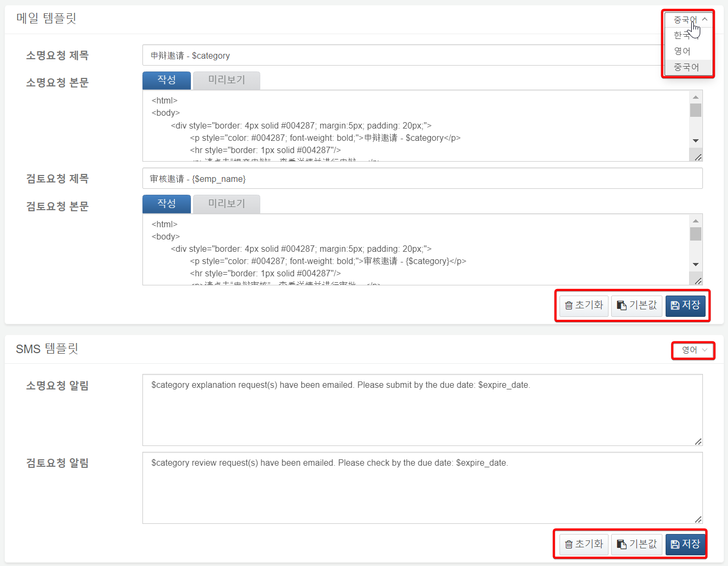
Task: Click inside the 검토요청 본문 HTML editor
Action: [x=416, y=249]
